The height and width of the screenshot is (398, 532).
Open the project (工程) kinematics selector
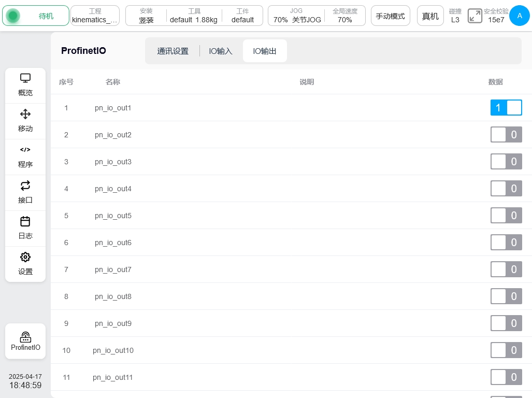[x=95, y=16]
